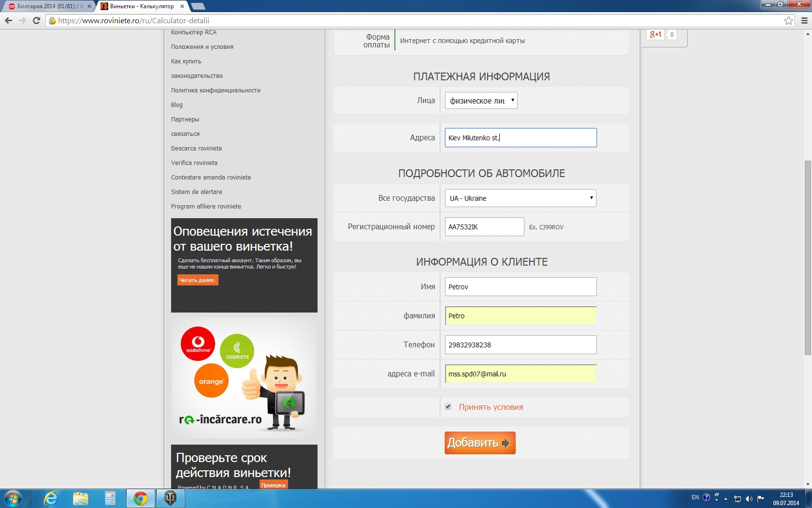Viewport: 812px width, 508px height.
Task: Open the Windows Start menu
Action: point(13,498)
